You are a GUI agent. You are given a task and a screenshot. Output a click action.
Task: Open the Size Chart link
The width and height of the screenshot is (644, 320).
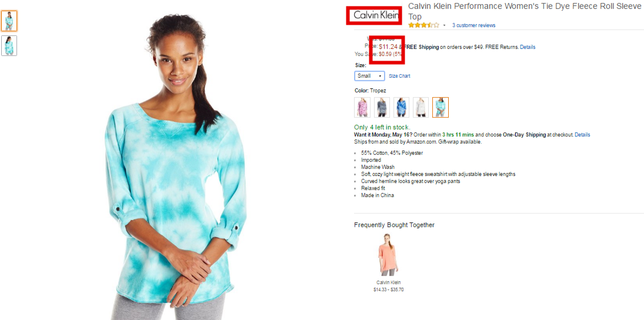[399, 76]
